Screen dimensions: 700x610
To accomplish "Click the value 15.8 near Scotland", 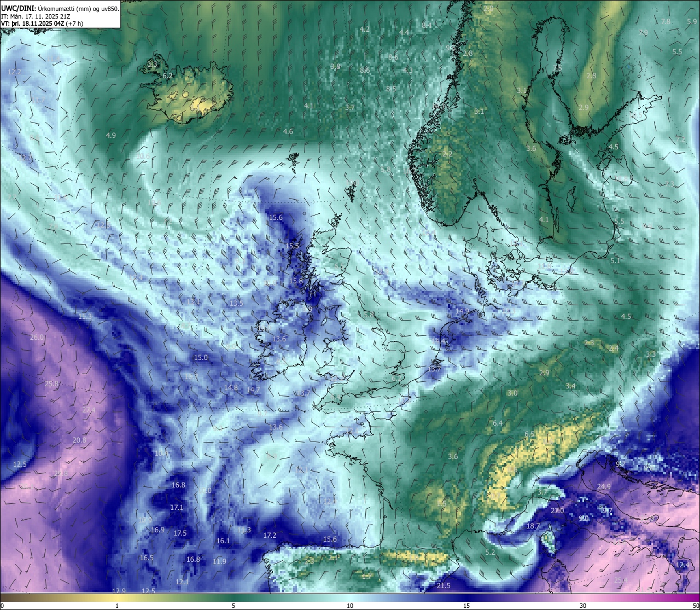I will coord(296,281).
